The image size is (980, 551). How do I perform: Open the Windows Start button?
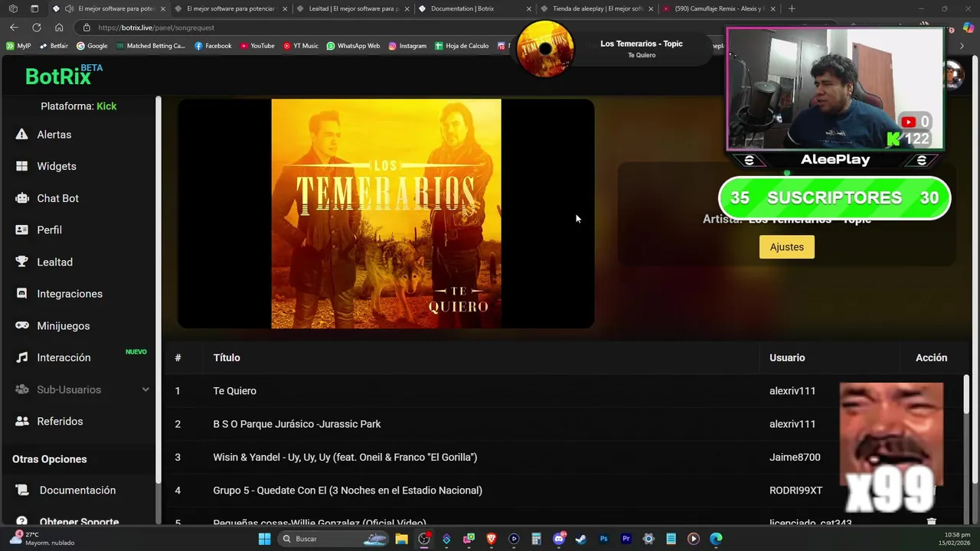(x=264, y=539)
